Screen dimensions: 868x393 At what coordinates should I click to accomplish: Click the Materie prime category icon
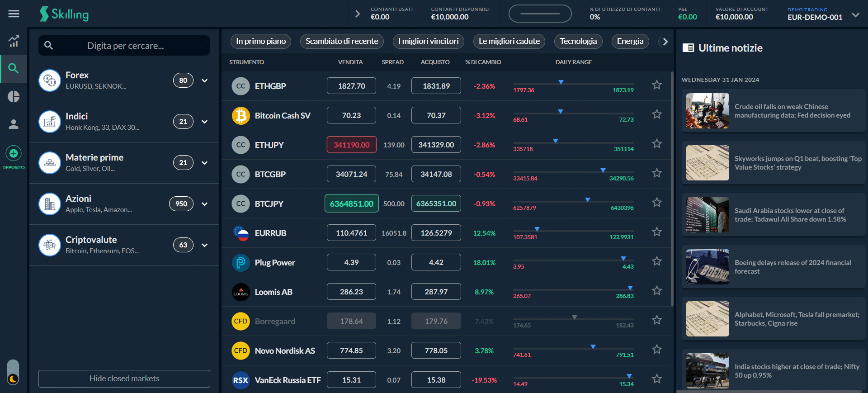click(50, 163)
